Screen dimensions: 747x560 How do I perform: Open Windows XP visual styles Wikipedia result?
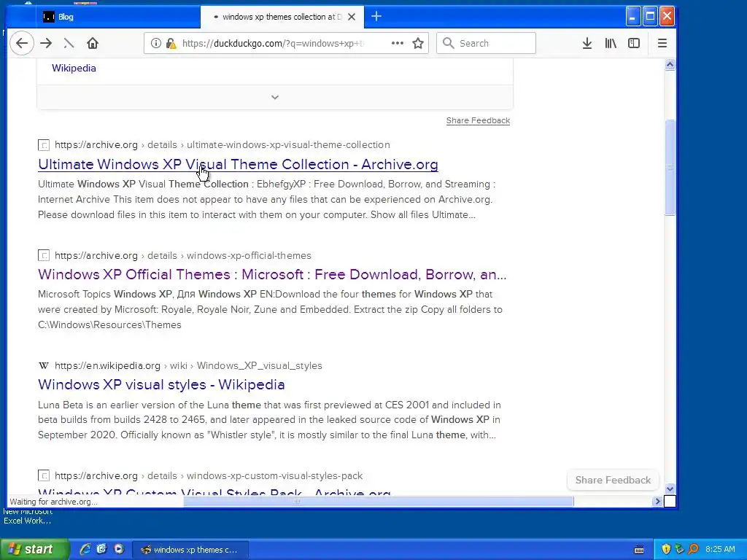161,385
